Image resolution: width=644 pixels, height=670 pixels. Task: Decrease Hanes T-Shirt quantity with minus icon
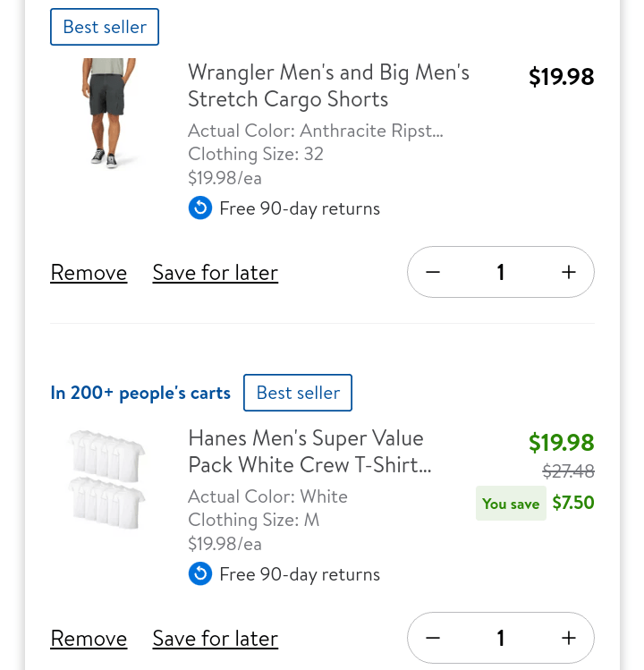tap(433, 638)
